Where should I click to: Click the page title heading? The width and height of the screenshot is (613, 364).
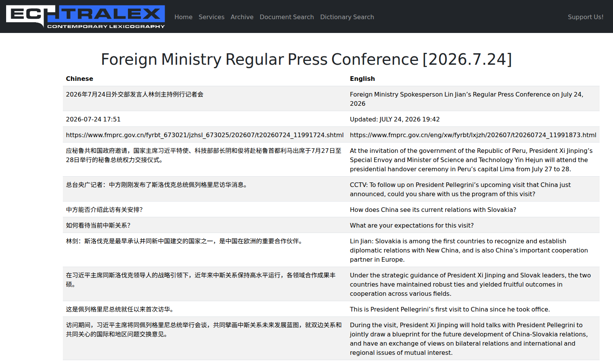[306, 59]
